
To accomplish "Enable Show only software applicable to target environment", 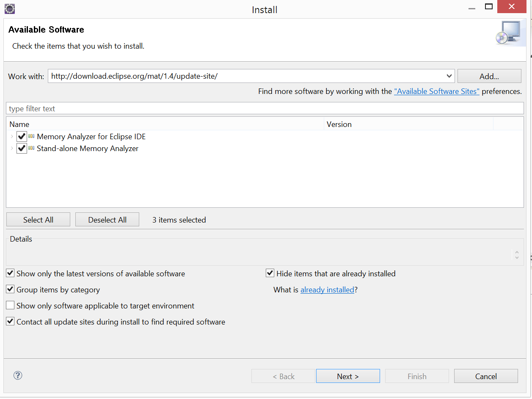I will pos(10,305).
